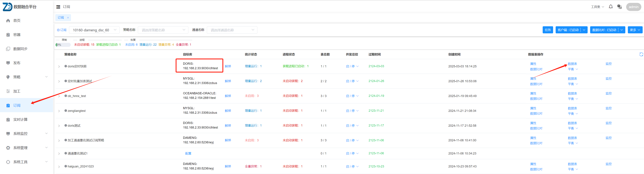Image resolution: width=644 pixels, height=174 pixels.
Task: Open the 更多 dropdown button
Action: [635, 30]
